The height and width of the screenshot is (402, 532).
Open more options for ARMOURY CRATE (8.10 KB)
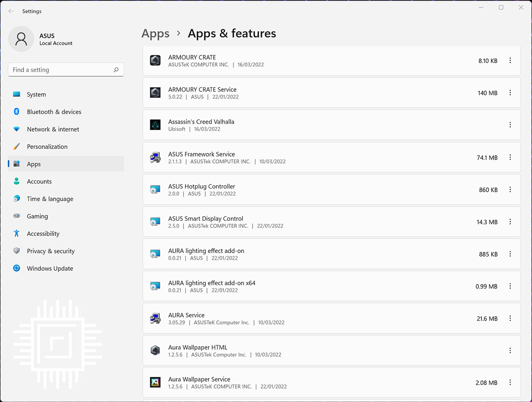(x=510, y=61)
